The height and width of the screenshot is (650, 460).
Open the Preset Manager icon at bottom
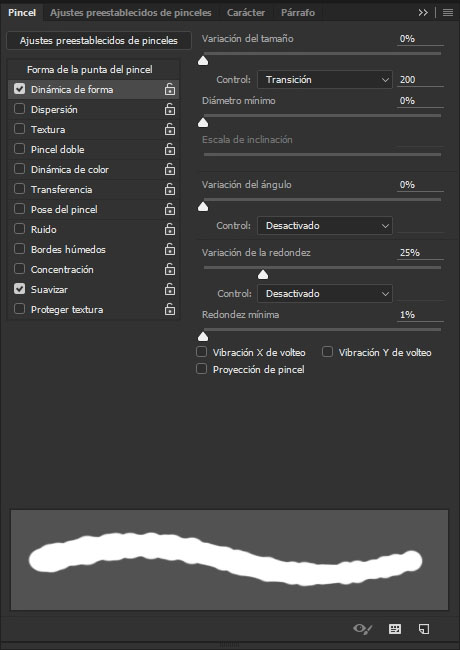[395, 629]
